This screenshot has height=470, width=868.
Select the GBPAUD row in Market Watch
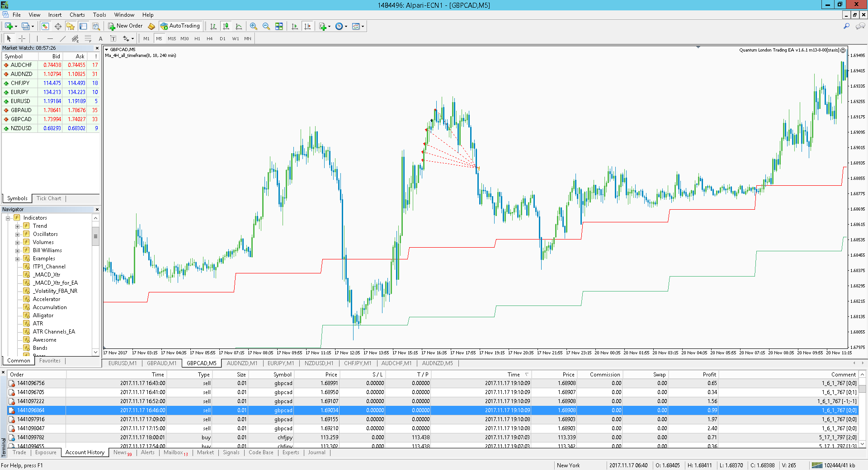click(51, 110)
